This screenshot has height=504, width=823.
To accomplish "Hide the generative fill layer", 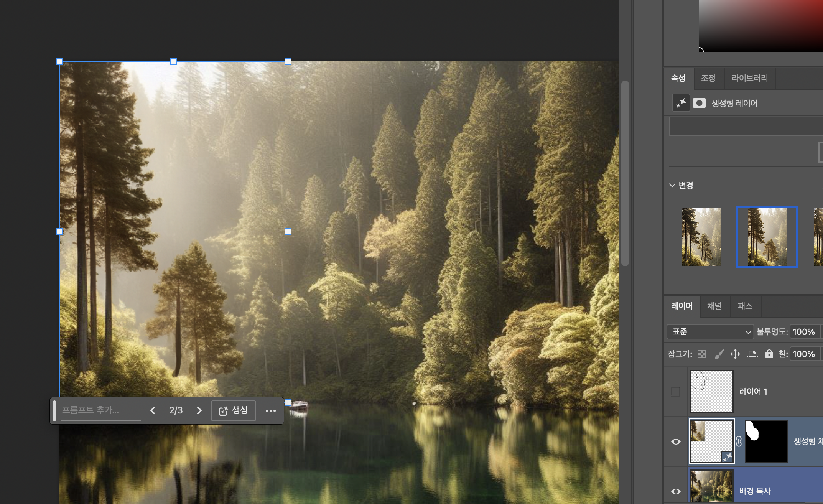I will 676,441.
